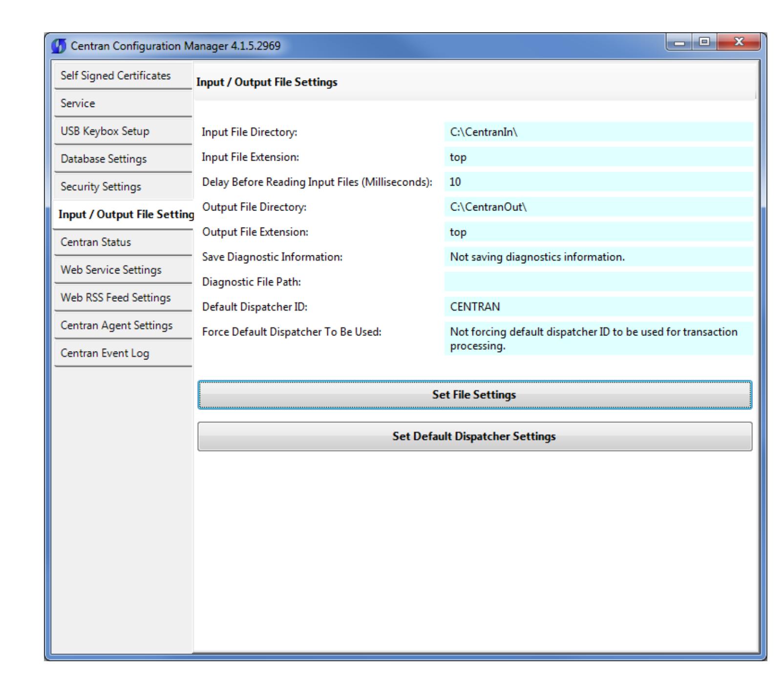Click the 'Save Diagnostic Information:' label
Viewport: 784px width, 691px height.
(x=273, y=257)
